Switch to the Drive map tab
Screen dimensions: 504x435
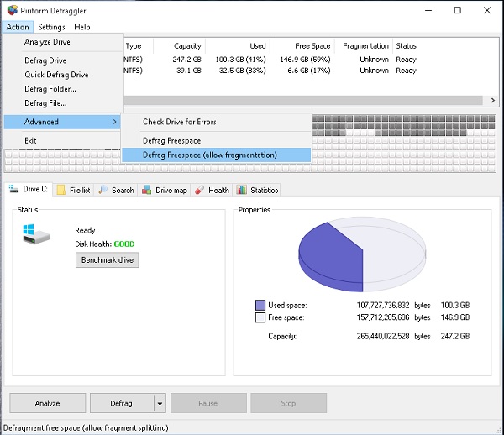coord(165,190)
